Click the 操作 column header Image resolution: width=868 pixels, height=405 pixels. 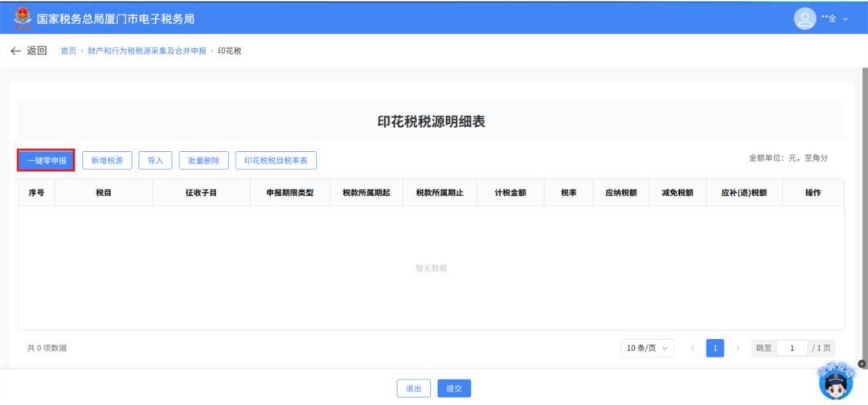click(x=813, y=193)
